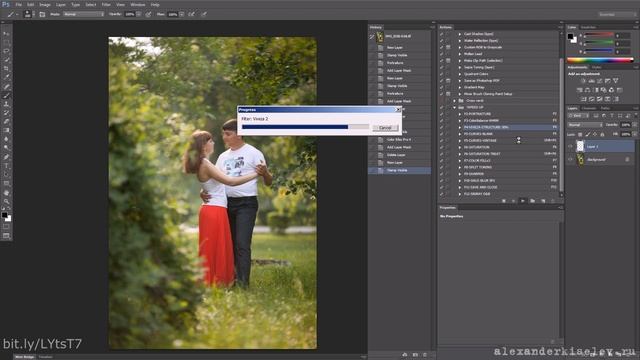
Task: Create a new action in the Actions panel
Action: click(x=543, y=201)
